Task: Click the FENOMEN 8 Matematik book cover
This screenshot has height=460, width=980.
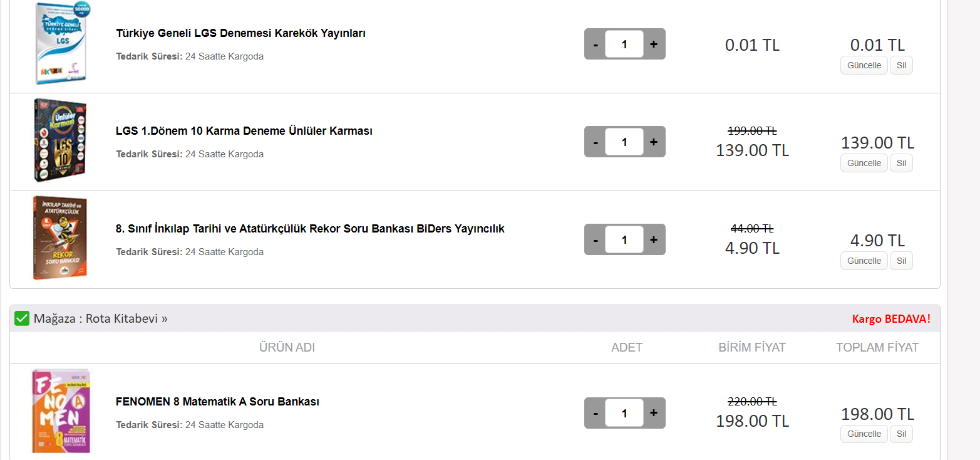Action: click(61, 410)
